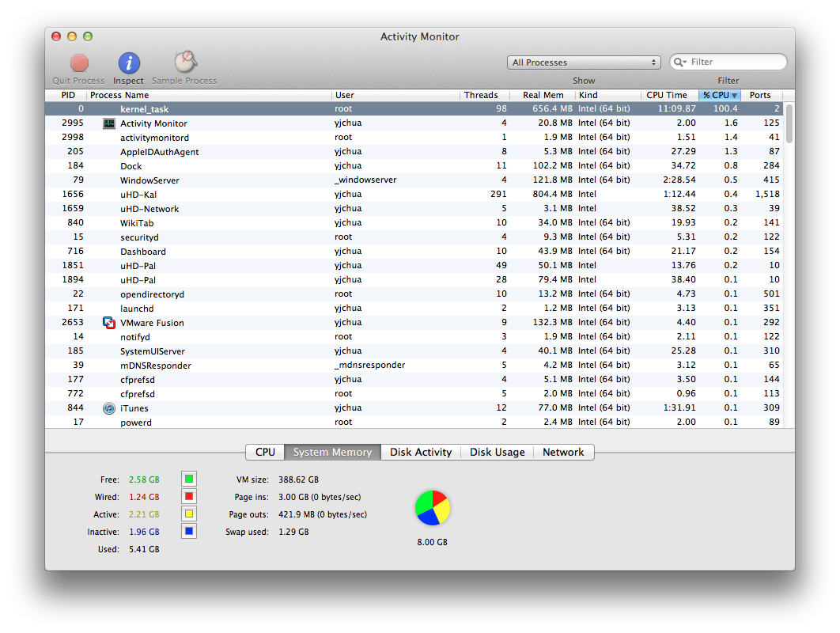Image resolution: width=840 pixels, height=633 pixels.
Task: Click the Sample Process icon
Action: click(185, 63)
